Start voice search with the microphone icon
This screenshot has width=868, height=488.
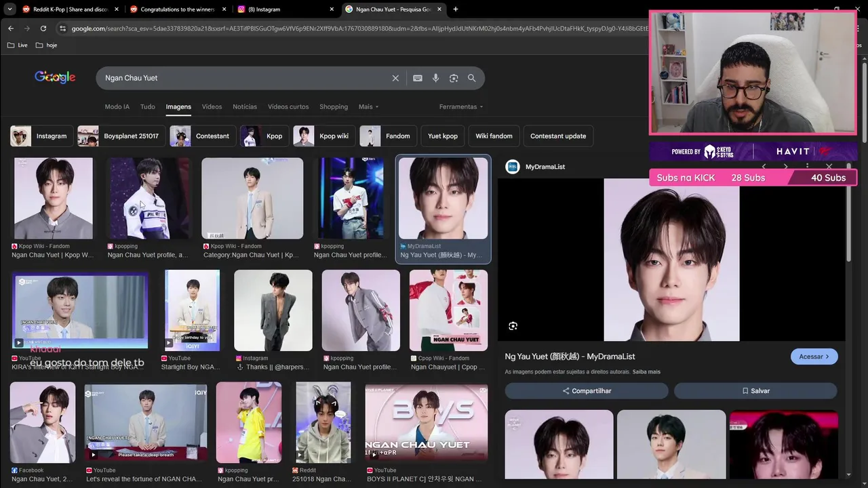click(435, 78)
